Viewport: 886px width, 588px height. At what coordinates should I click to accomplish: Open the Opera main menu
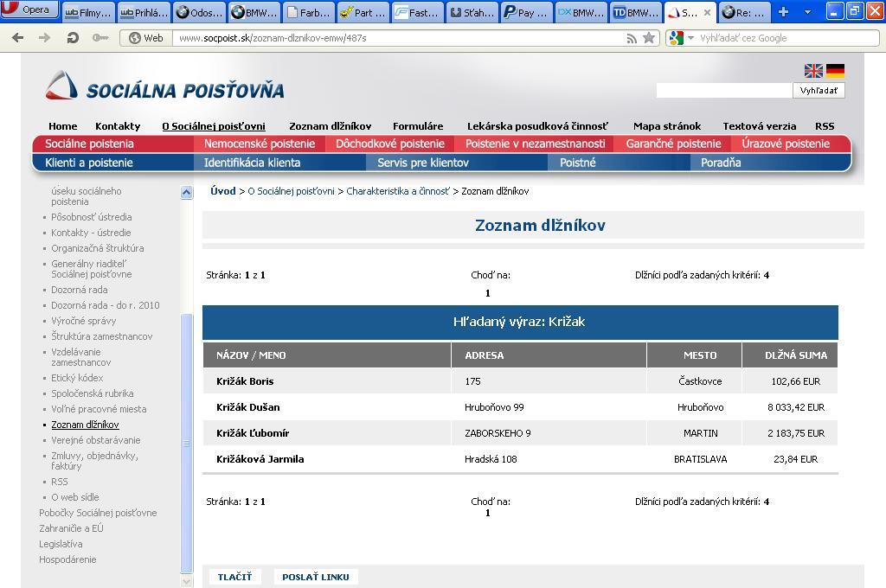click(29, 10)
